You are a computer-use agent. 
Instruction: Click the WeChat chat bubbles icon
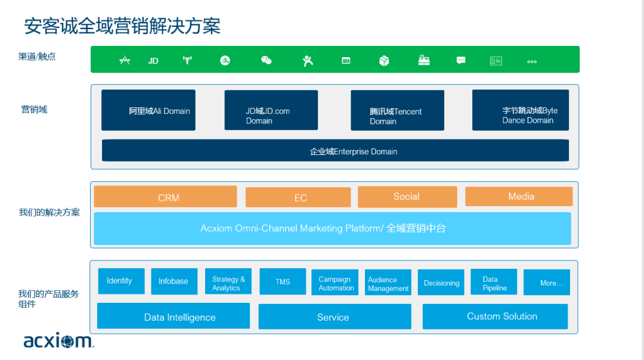coord(267,60)
